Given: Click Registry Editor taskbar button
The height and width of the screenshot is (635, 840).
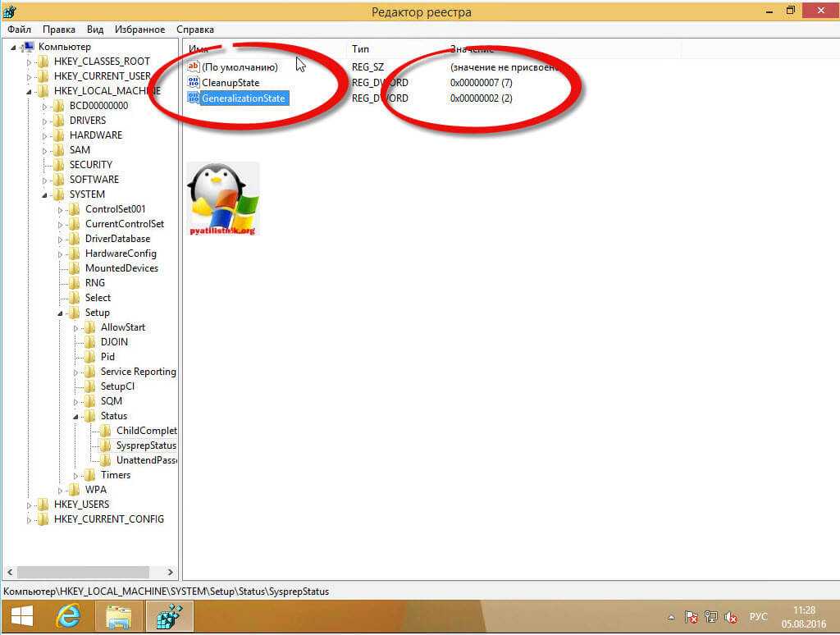Looking at the screenshot, I should tap(170, 617).
